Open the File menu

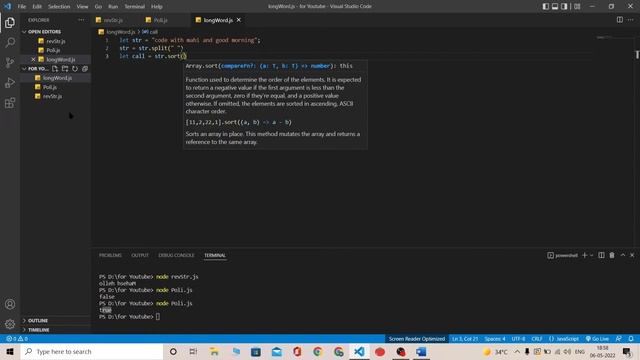[22, 7]
